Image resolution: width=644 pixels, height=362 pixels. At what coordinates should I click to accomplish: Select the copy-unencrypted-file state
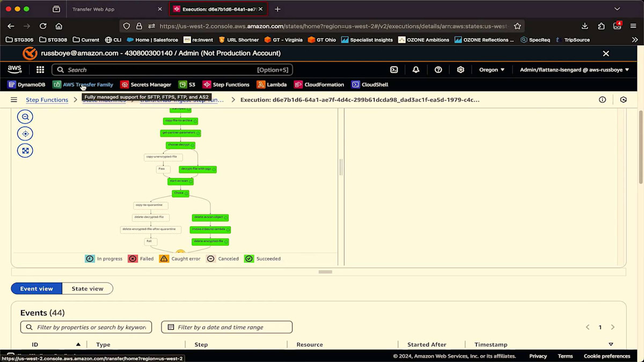tap(163, 157)
